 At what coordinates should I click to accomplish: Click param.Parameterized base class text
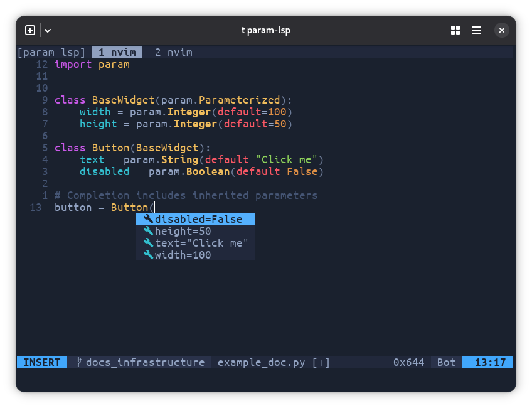click(221, 100)
